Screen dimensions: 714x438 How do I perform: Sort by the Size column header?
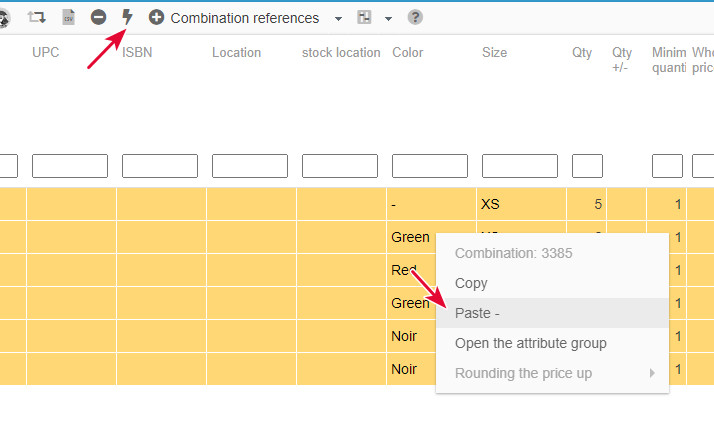(494, 52)
